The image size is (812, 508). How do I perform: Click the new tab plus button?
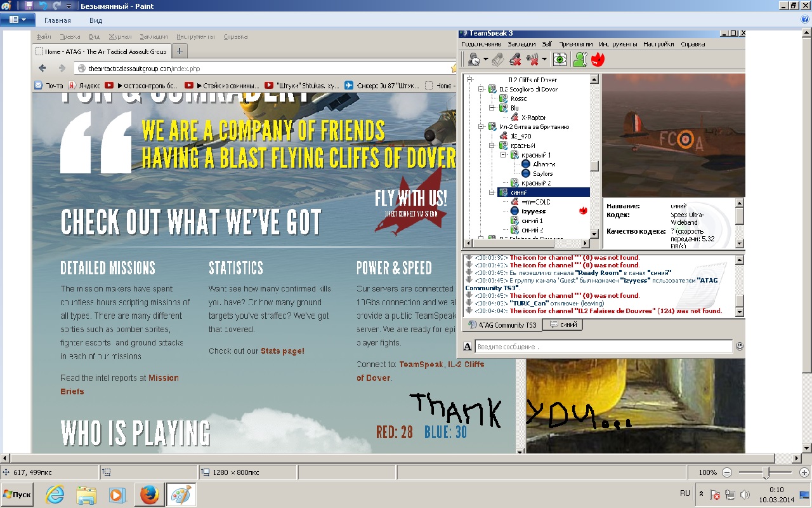click(180, 51)
